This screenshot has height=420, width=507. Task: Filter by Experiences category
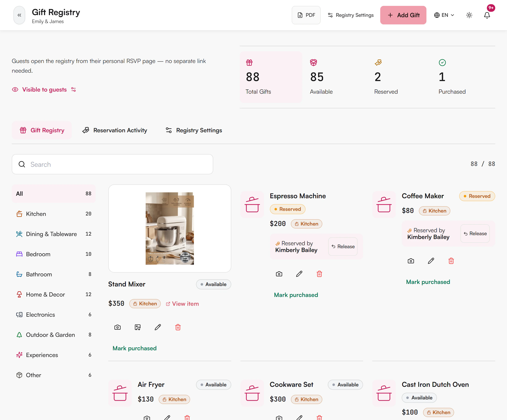(54, 355)
